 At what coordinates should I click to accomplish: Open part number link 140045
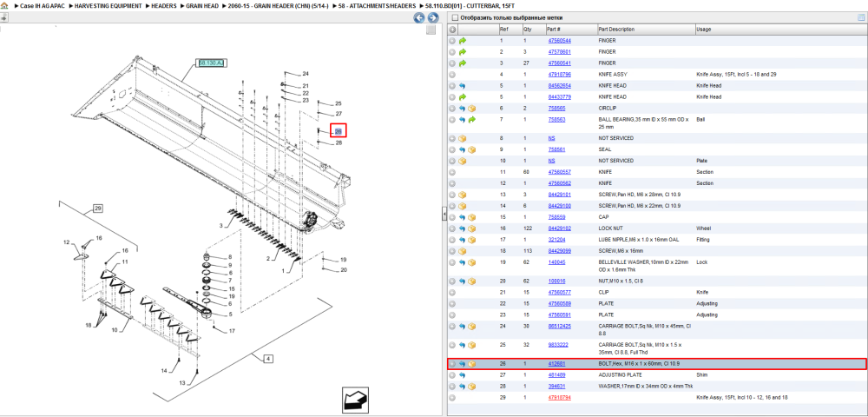[556, 262]
